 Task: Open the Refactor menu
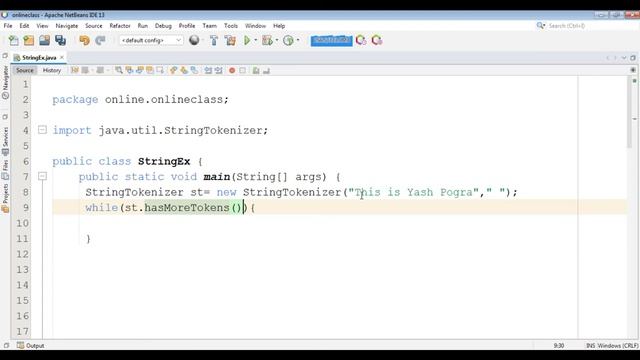point(120,26)
